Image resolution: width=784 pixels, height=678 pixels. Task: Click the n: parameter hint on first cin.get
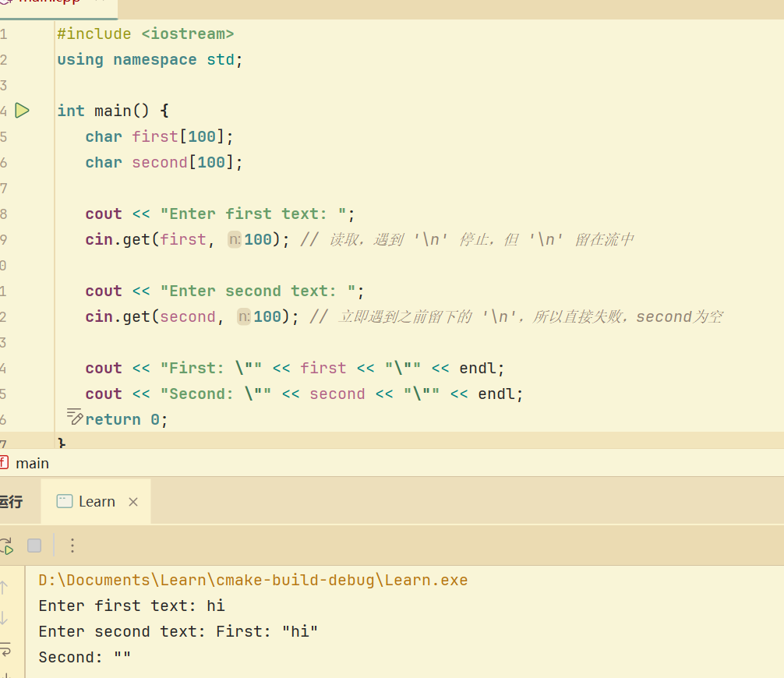(x=235, y=240)
